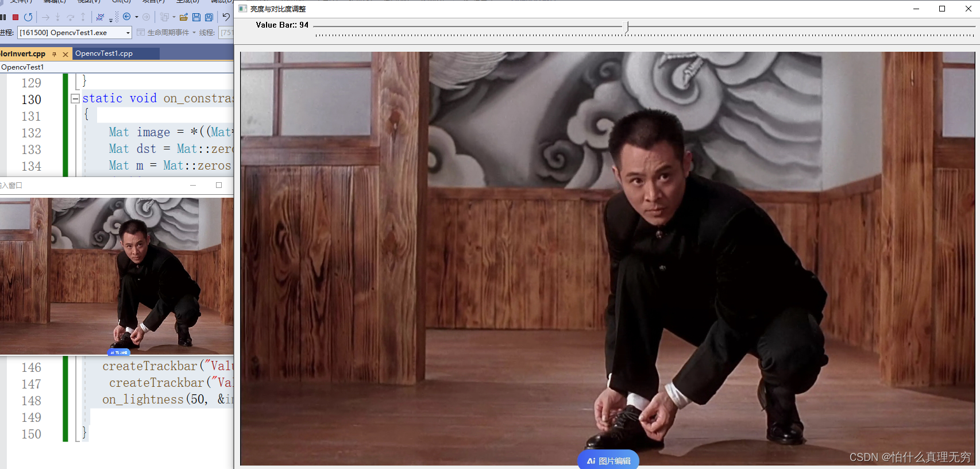980x469 pixels.
Task: Minimize the brightness and contrast window
Action: coord(916,9)
